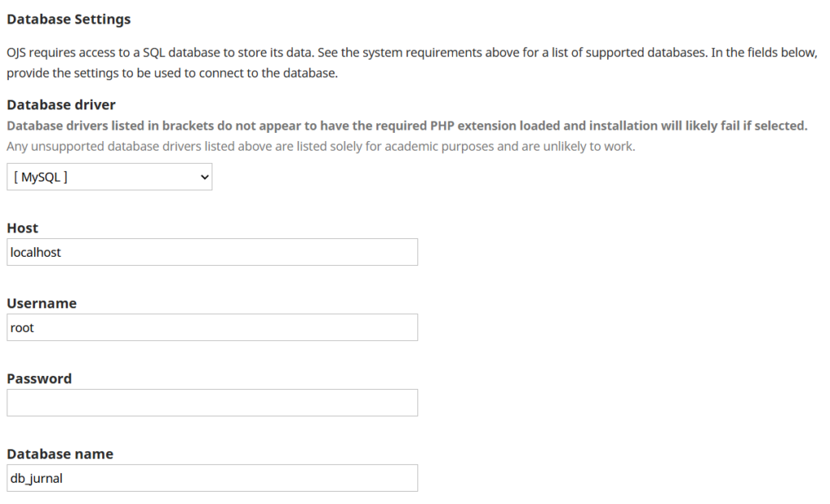Select the root text in the Username box

click(x=22, y=327)
